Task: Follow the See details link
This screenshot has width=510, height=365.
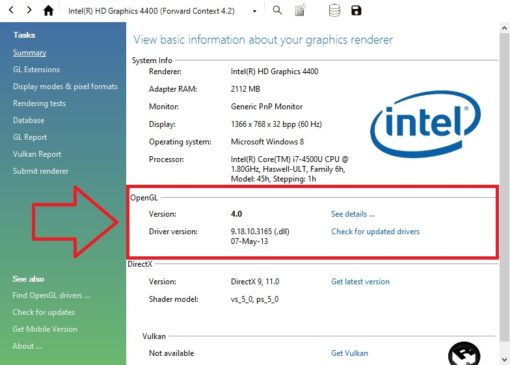Action: coord(353,214)
